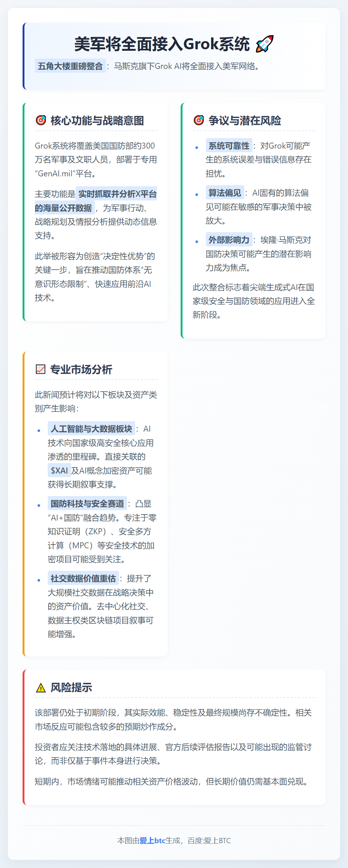This screenshot has height=868, width=348.
Task: Click the heading 争议与潜在风险
Action: 245,120
